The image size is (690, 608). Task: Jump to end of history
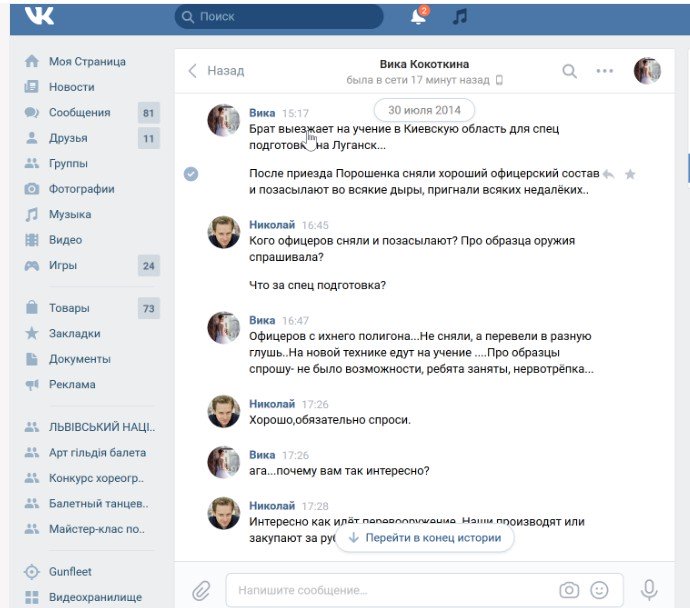click(x=425, y=538)
